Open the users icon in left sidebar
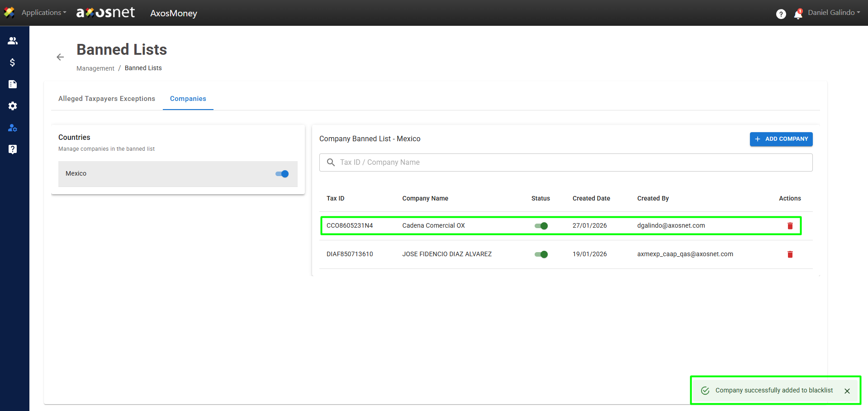868x411 pixels. coord(13,41)
